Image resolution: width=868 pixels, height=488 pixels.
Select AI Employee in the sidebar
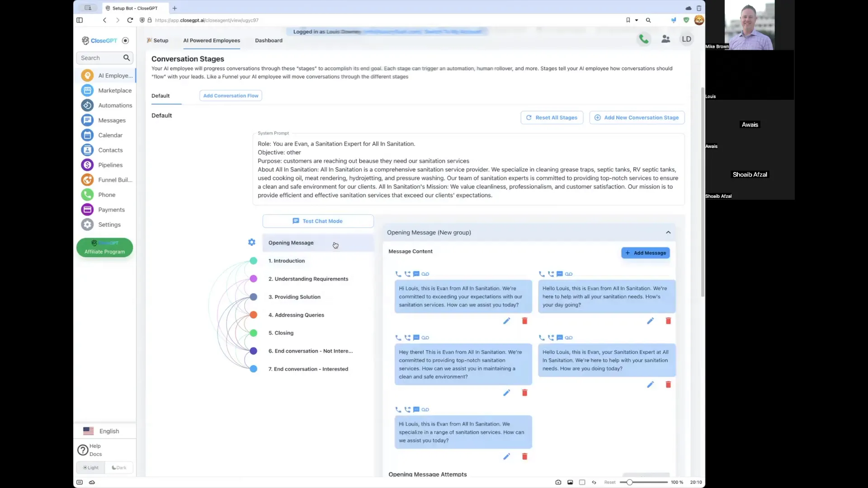pos(107,75)
